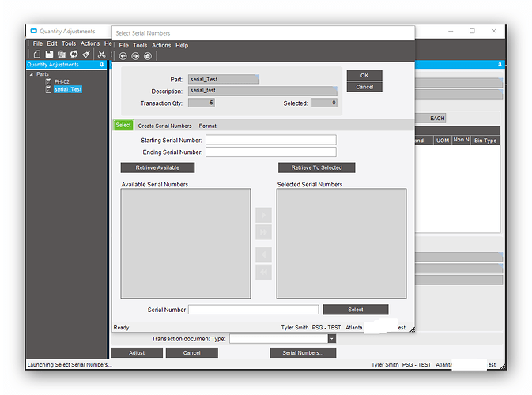The width and height of the screenshot is (532, 395).
Task: Click the Selected Serial Numbers list box
Action: tap(341, 243)
